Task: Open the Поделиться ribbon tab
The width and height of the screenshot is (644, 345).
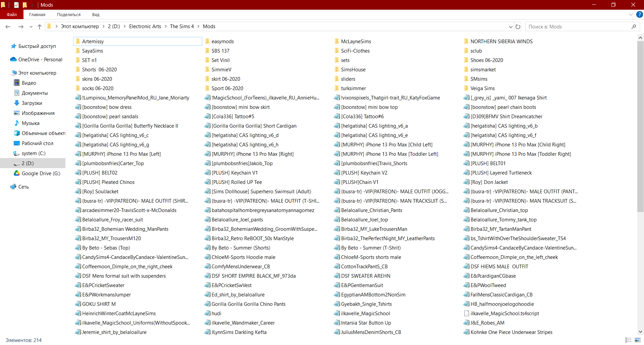Action: [x=68, y=14]
